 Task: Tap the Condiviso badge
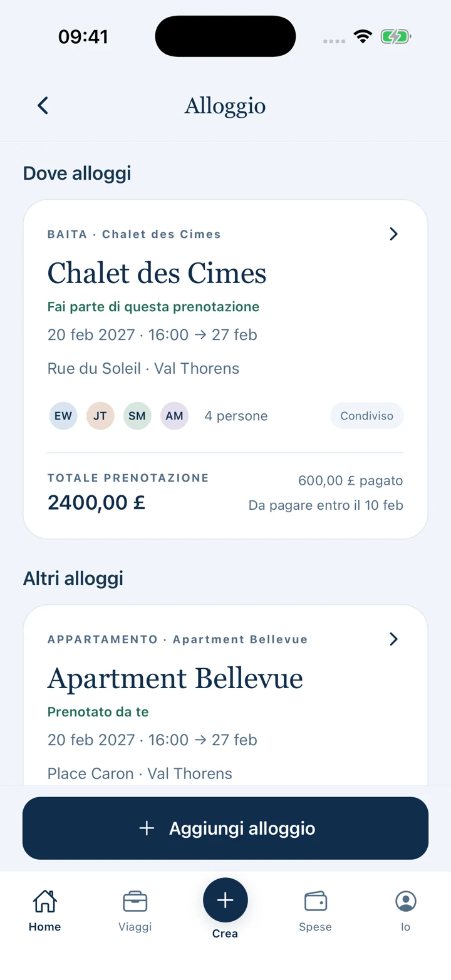[x=367, y=416]
